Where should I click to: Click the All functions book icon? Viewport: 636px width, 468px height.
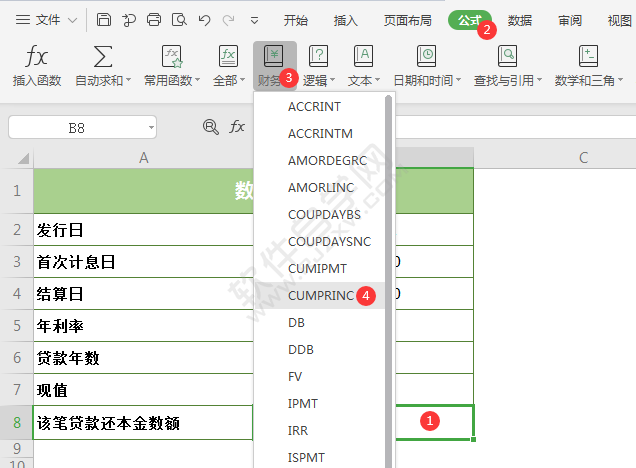pyautogui.click(x=228, y=56)
